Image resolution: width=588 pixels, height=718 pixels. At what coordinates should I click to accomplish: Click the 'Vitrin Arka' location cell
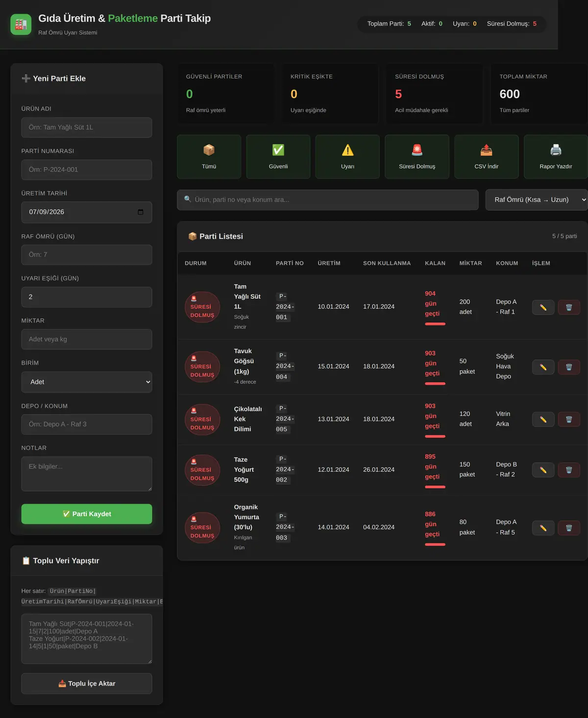(x=503, y=419)
